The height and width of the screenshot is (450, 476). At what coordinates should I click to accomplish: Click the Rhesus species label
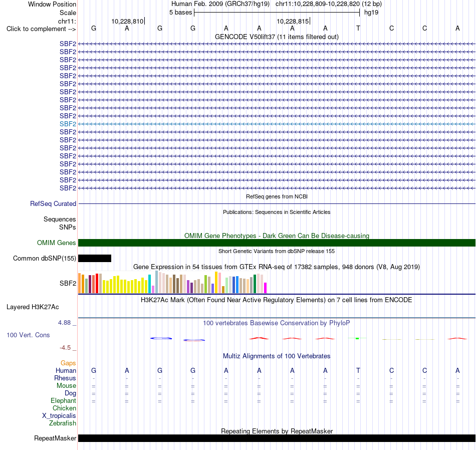tap(65, 378)
